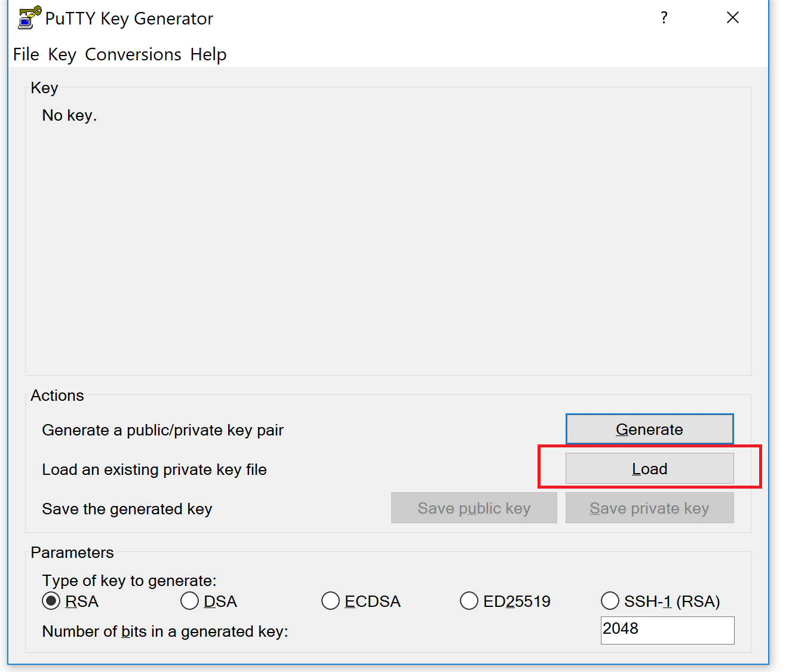Screen dimensions: 789x672
Task: Click the Generate button
Action: (650, 429)
